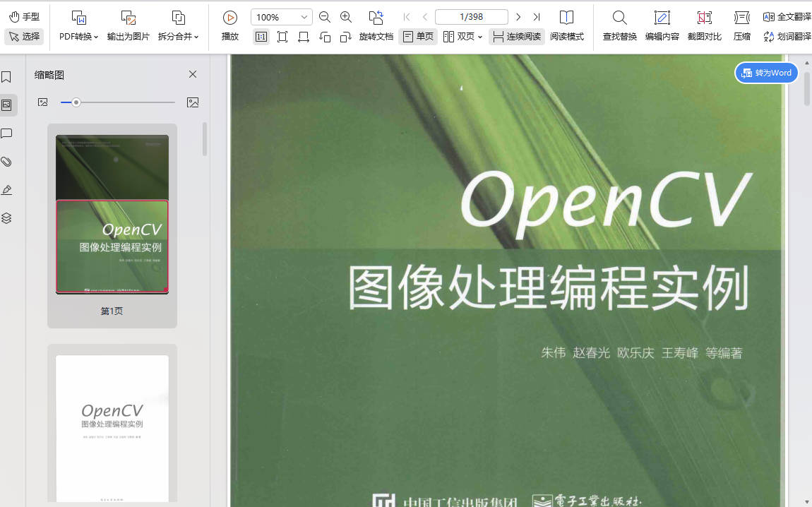Open 截图对比 screenshot compare

(x=704, y=26)
